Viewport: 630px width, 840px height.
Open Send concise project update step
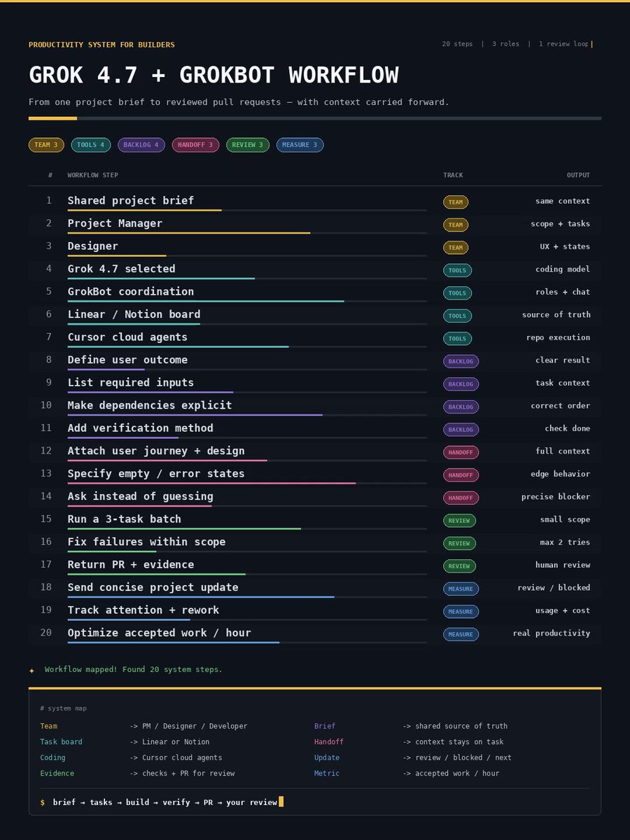coord(153,587)
